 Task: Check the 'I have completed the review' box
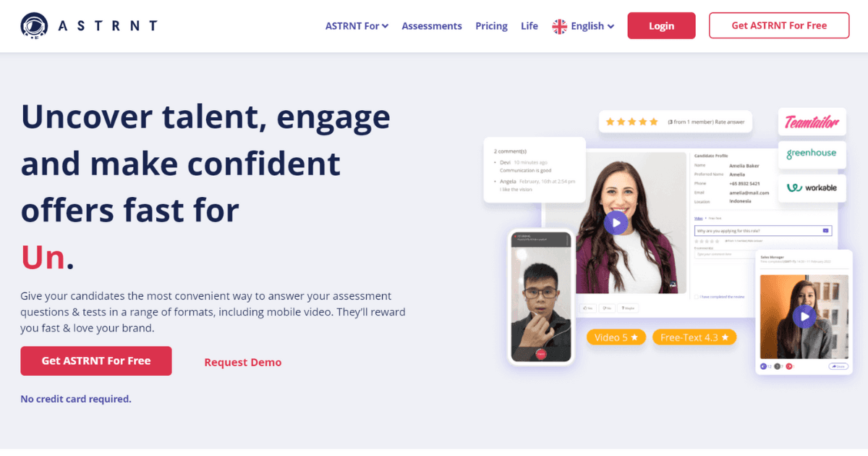tap(696, 297)
